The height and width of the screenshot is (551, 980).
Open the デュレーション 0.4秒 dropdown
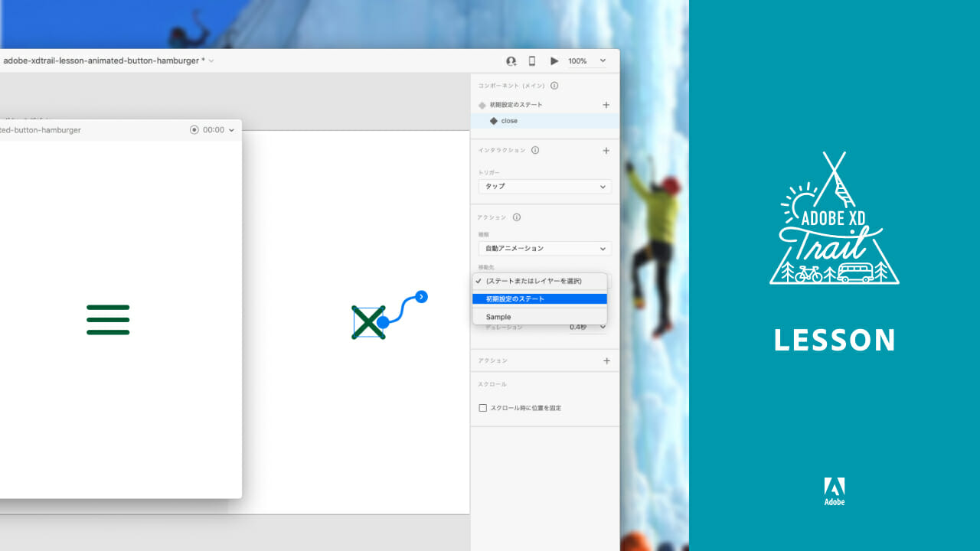(587, 327)
